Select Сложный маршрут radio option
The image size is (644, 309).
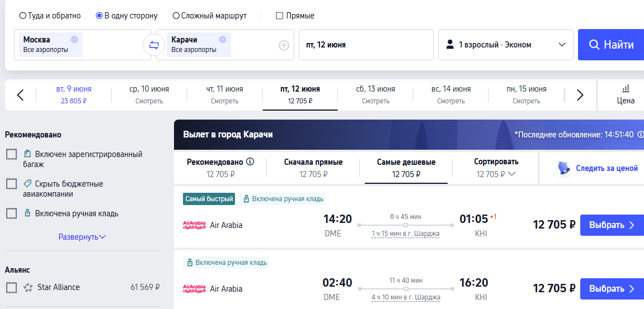[x=176, y=16]
